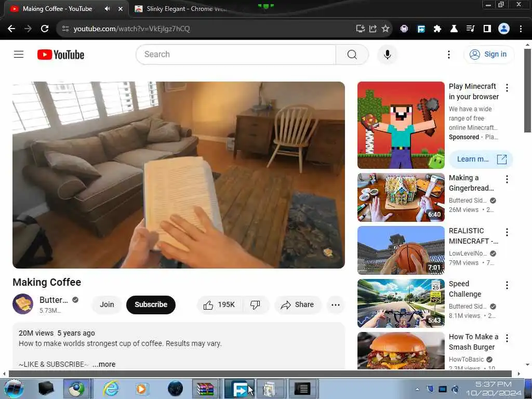
Task: Open options for REALISTIC MINECRAFT video
Action: click(507, 232)
